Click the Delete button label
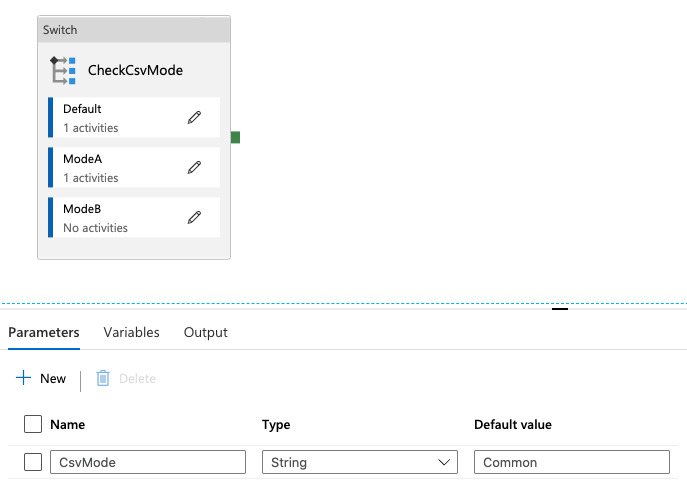The image size is (687, 490). 137,378
